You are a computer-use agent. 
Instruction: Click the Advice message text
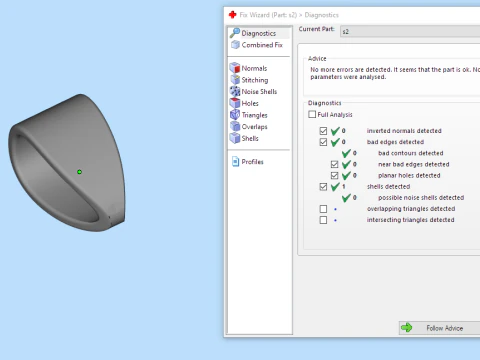point(395,73)
